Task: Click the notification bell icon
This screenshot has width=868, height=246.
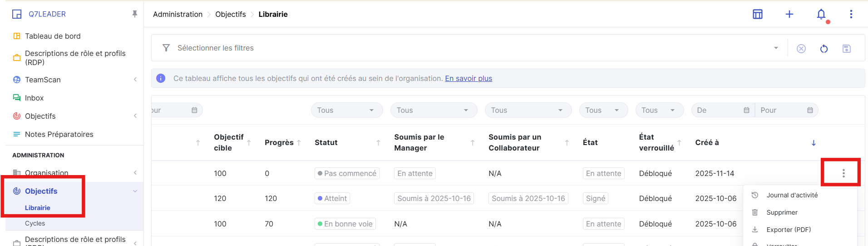Action: point(821,15)
